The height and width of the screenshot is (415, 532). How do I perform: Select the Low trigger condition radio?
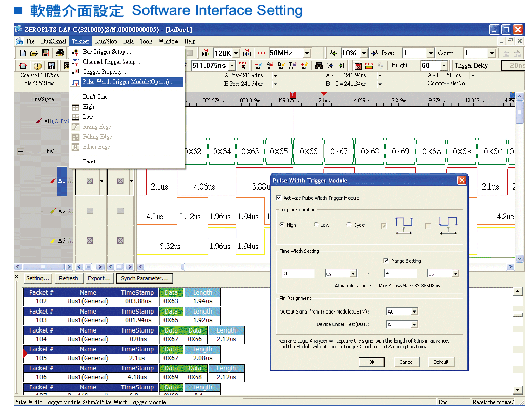click(316, 225)
